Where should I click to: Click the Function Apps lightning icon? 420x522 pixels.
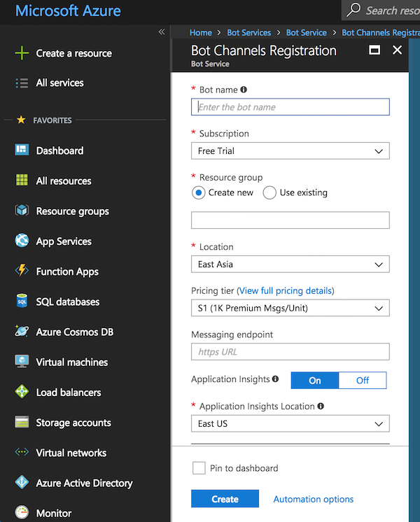click(22, 270)
